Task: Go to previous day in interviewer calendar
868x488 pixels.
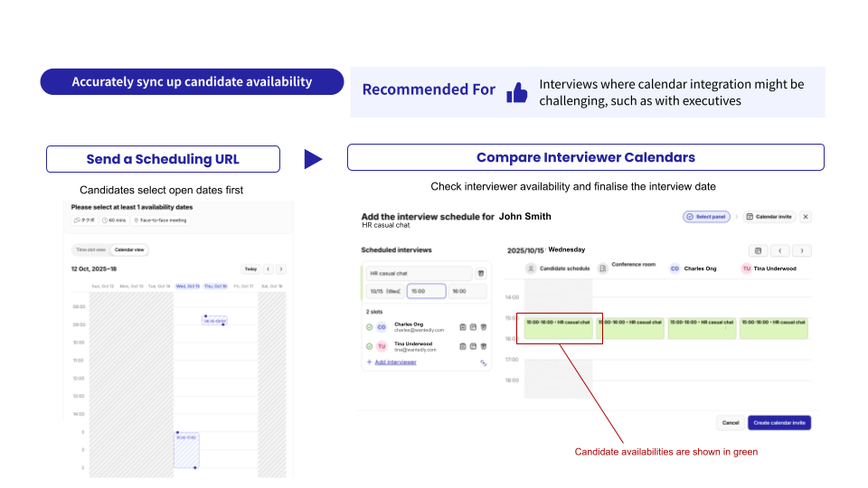Action: point(779,250)
